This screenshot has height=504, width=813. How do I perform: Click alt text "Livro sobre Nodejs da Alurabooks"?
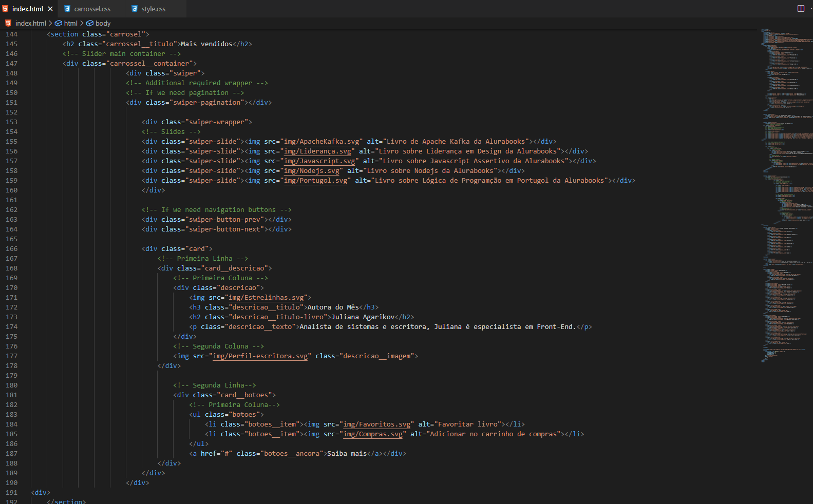click(430, 171)
